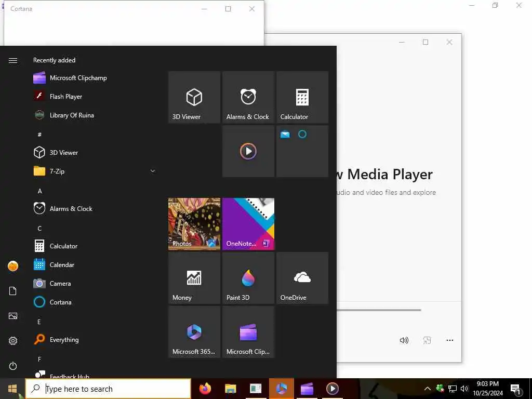
Task: Click the 3D Viewer tile
Action: 194,97
